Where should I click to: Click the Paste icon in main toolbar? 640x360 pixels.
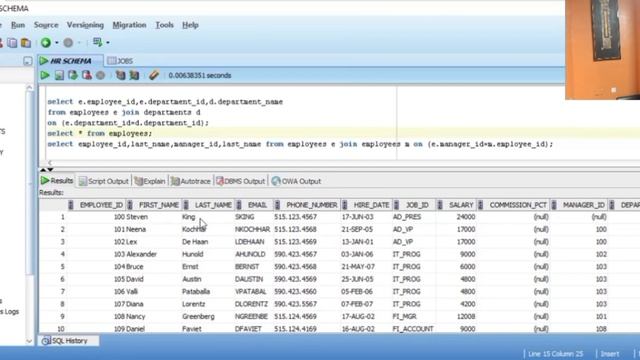pyautogui.click(x=26, y=42)
